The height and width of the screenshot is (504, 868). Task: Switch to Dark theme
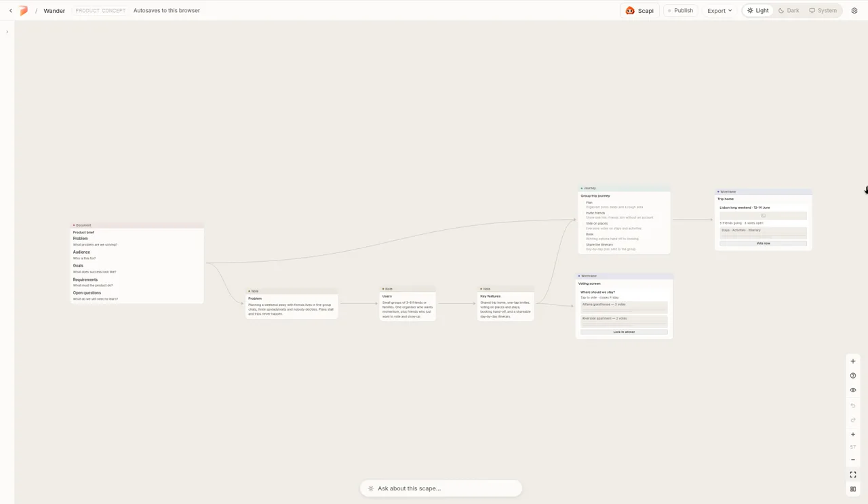point(789,11)
